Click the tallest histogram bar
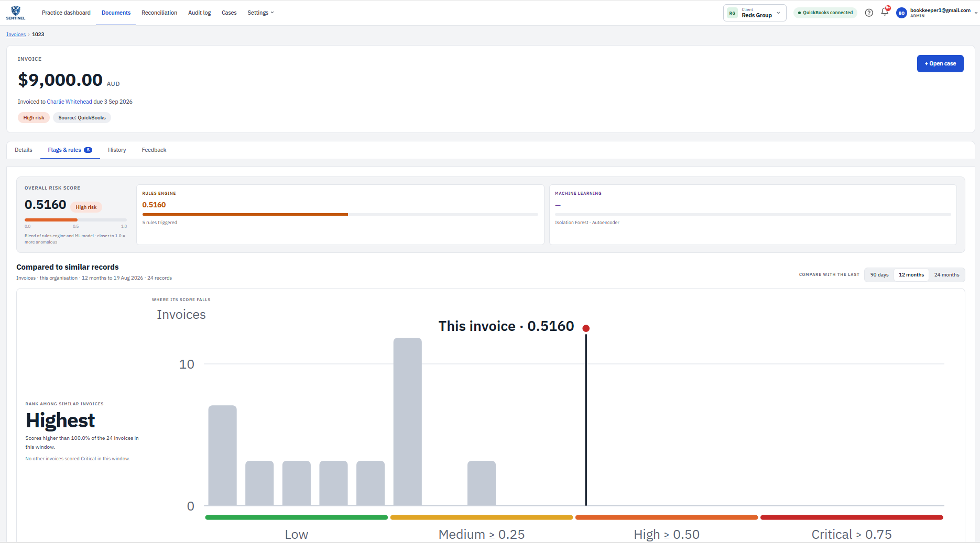The image size is (980, 543). click(x=407, y=422)
